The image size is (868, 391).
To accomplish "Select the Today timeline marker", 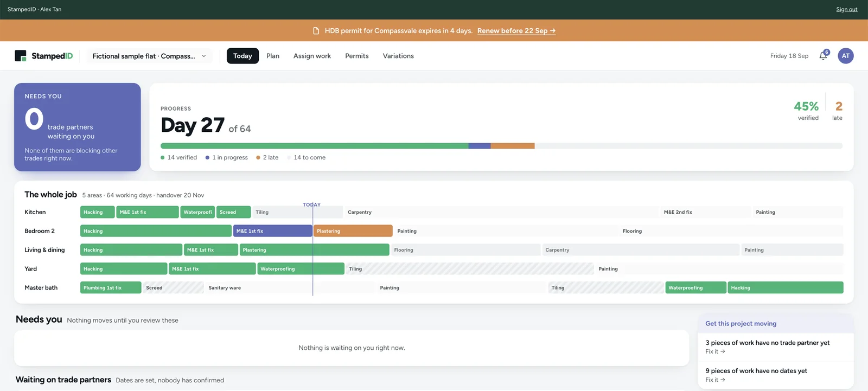I will (312, 205).
